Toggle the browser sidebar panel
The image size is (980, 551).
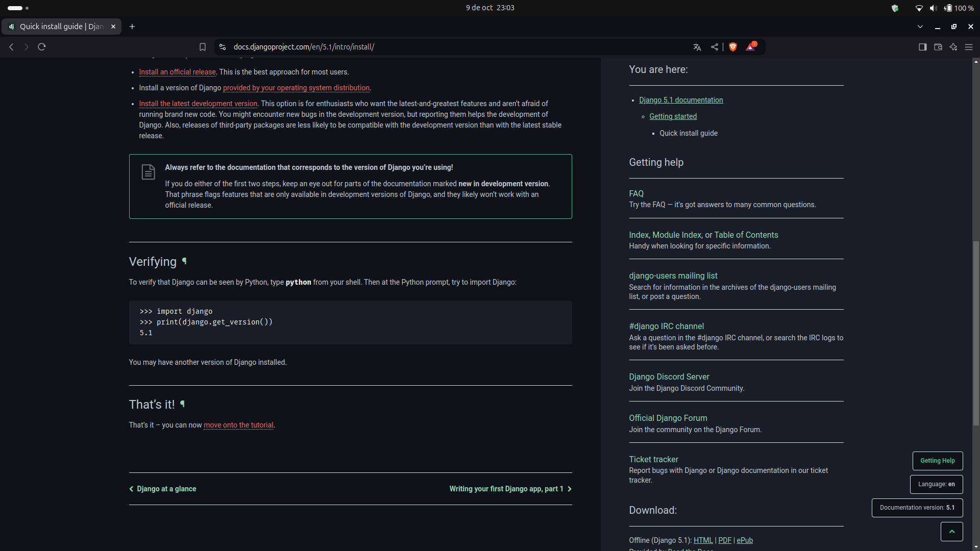coord(923,47)
